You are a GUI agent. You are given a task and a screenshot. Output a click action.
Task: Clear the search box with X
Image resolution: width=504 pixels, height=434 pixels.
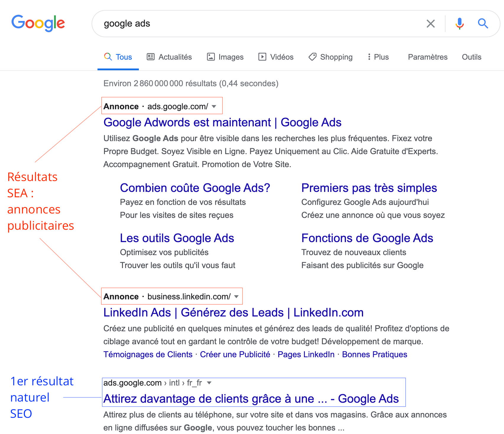(431, 24)
